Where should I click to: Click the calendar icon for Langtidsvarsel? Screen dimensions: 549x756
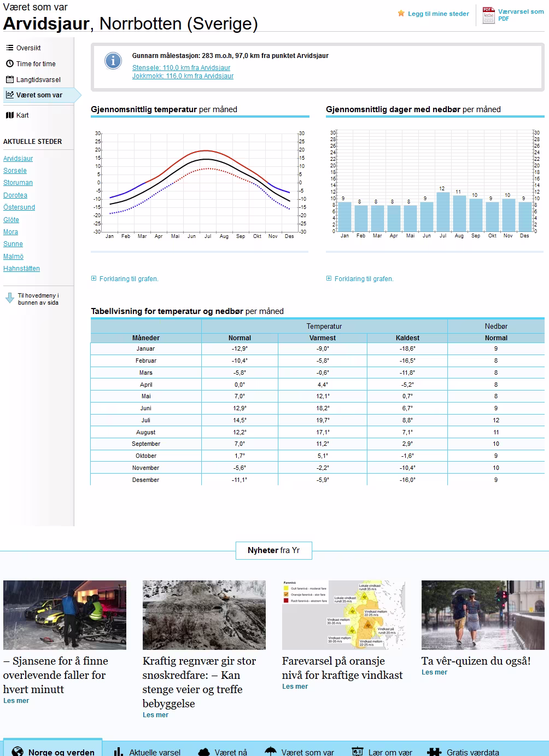[x=9, y=80]
